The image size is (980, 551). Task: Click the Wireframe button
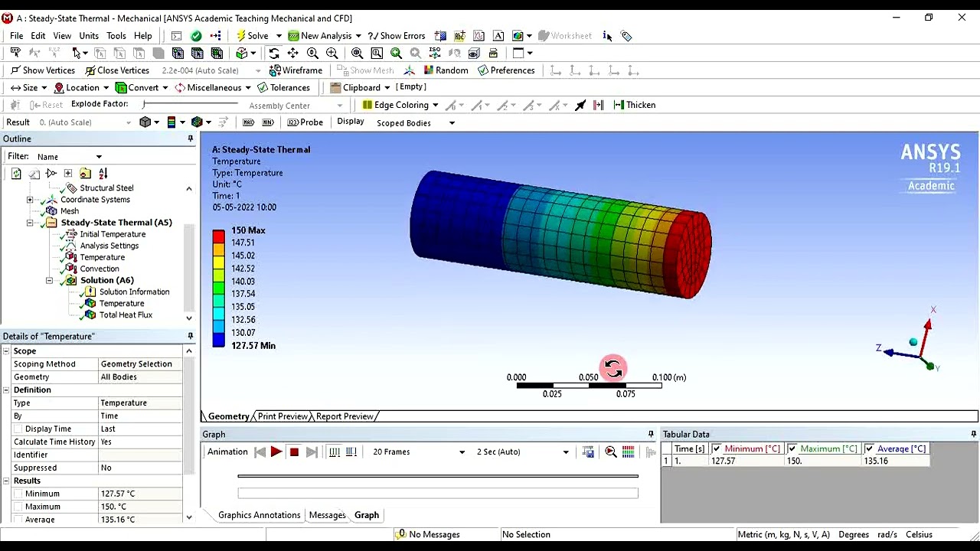296,70
